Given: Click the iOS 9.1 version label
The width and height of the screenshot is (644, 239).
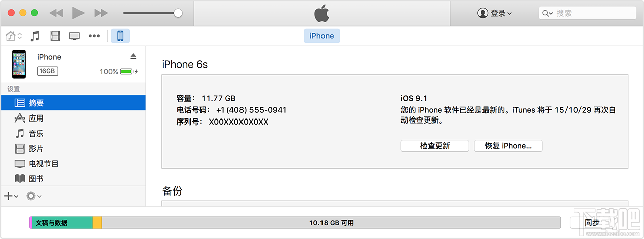Looking at the screenshot, I should click(x=414, y=98).
